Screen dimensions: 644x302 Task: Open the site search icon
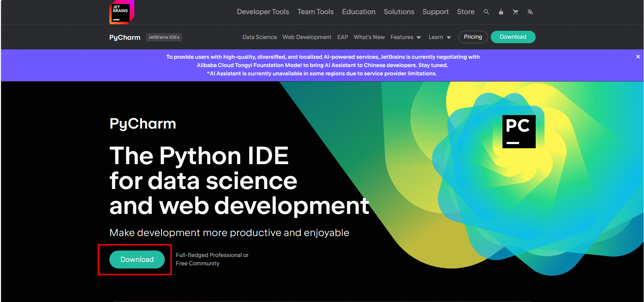486,12
